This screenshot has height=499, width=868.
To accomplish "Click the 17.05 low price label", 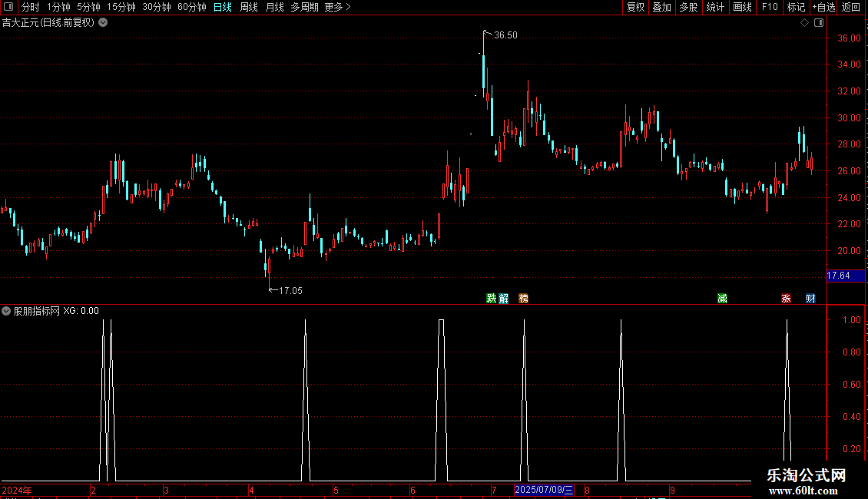I will tap(290, 290).
